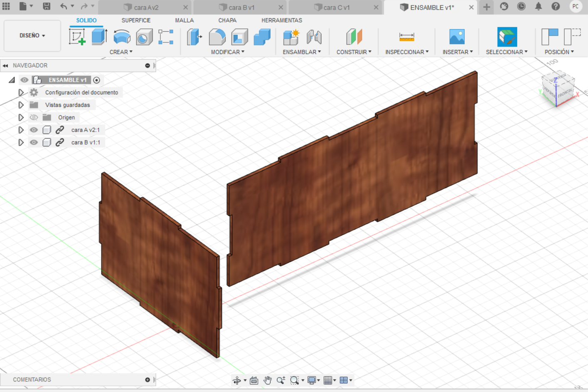Switch to the cara A v2 document tab
Screen dimensions: 588x392
pos(146,7)
